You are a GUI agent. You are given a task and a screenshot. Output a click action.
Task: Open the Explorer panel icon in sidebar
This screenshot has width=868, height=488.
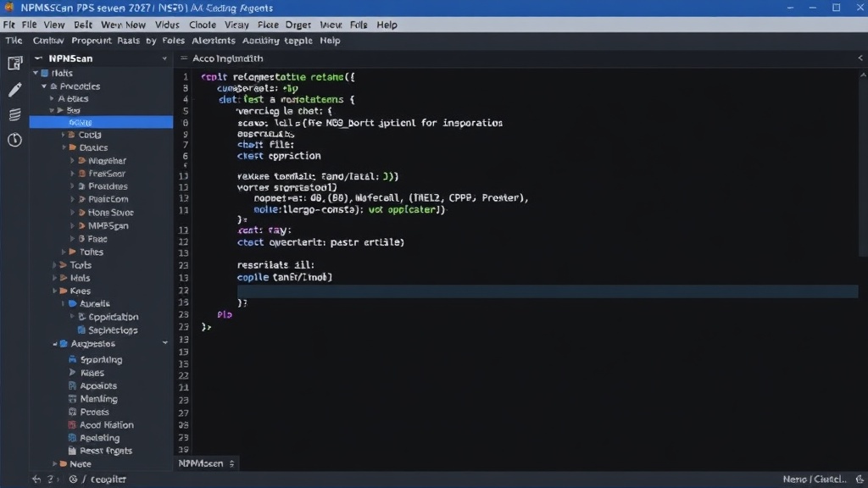[x=15, y=63]
